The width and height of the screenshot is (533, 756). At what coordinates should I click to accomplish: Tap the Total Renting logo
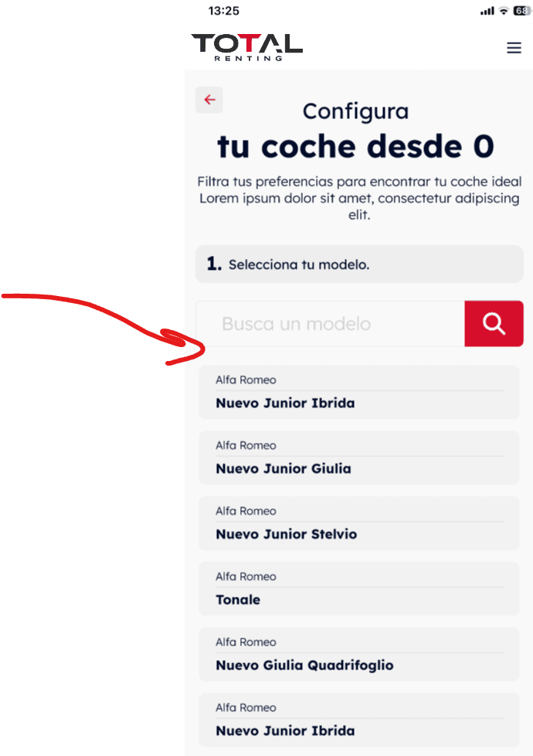[x=246, y=47]
